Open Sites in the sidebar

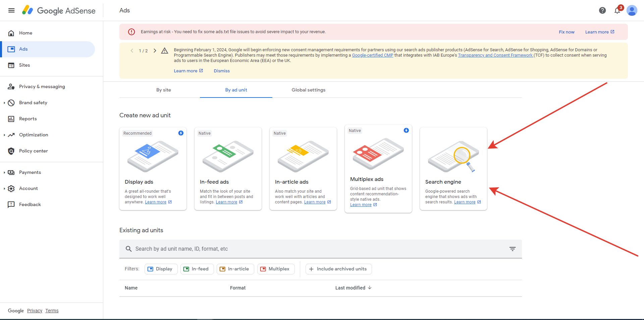click(x=47, y=65)
